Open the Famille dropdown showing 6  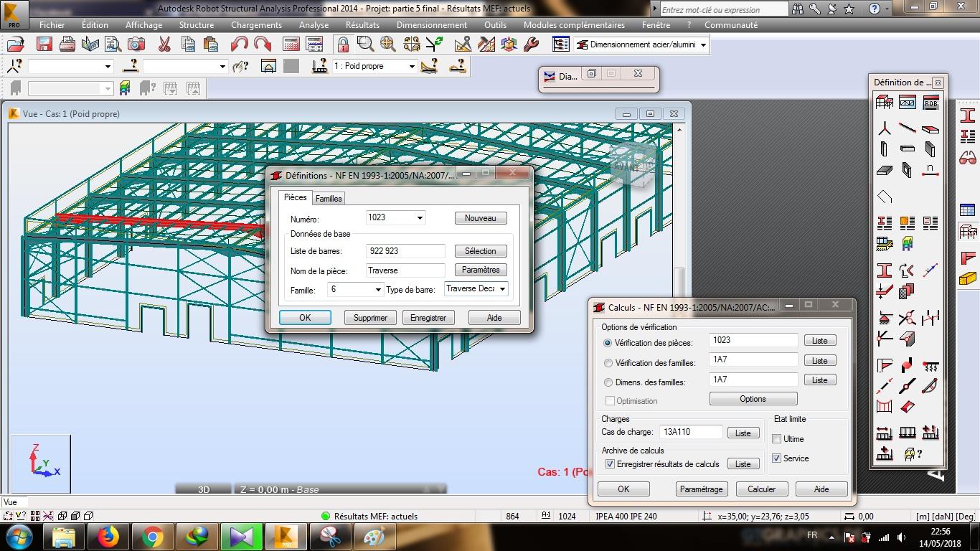(377, 290)
